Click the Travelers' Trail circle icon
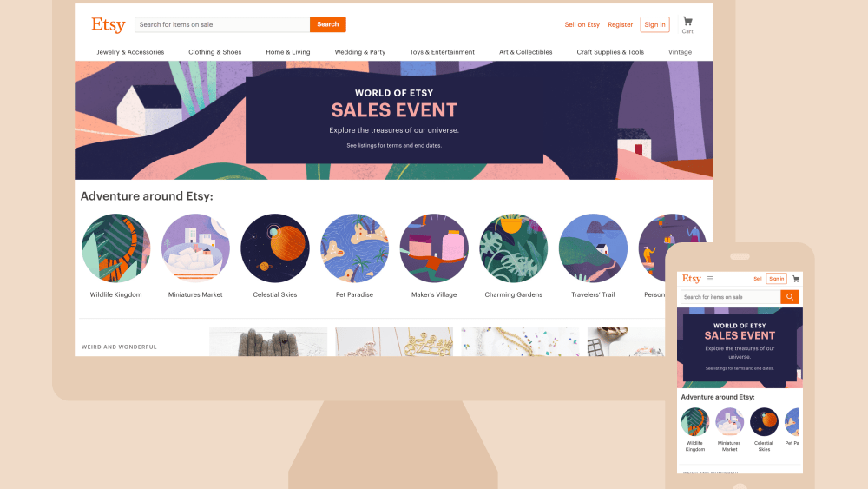Image resolution: width=868 pixels, height=489 pixels. click(x=594, y=248)
